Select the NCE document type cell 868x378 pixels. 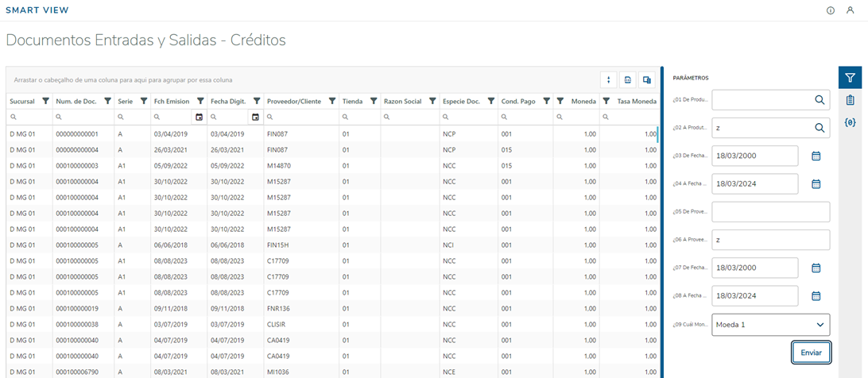[x=468, y=372]
